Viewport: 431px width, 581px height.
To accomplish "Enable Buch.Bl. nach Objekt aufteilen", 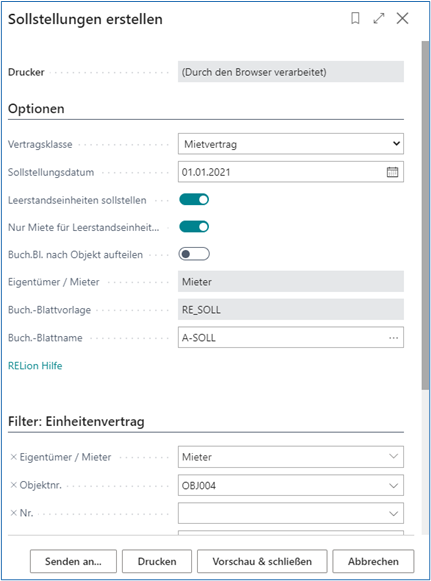I will [194, 254].
